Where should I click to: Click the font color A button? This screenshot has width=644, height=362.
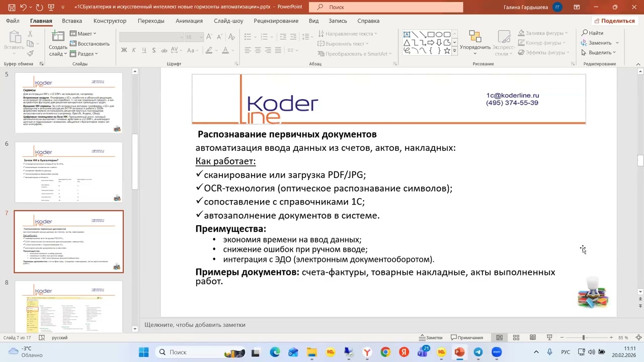coord(225,50)
